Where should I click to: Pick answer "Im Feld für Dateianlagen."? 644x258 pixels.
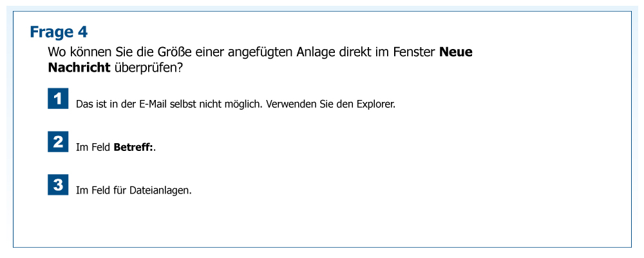133,190
